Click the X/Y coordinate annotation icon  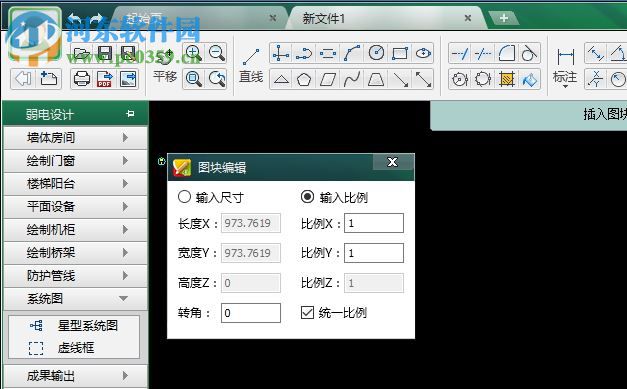(595, 79)
